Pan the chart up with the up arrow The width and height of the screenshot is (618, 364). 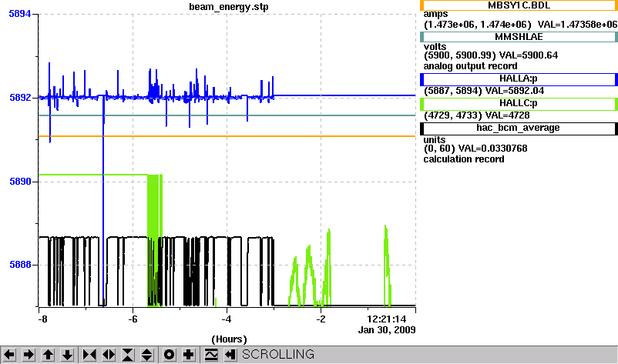point(48,355)
